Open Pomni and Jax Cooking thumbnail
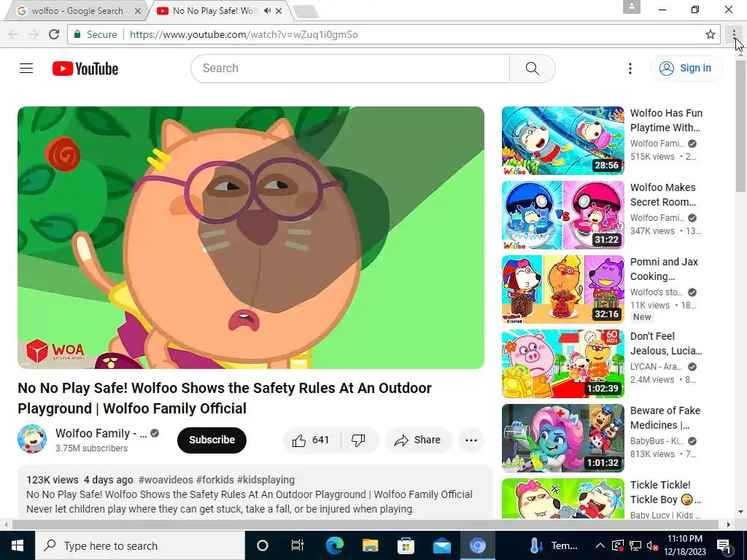 562,289
